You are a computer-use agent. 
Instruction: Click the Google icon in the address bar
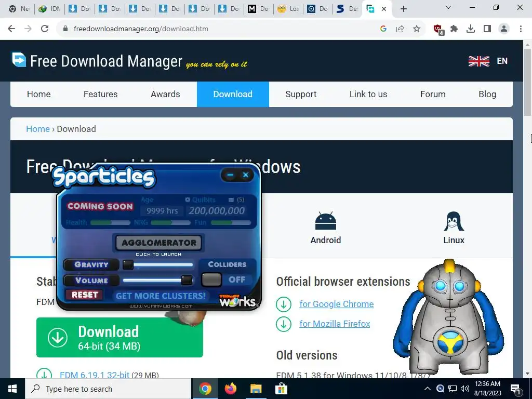click(383, 29)
